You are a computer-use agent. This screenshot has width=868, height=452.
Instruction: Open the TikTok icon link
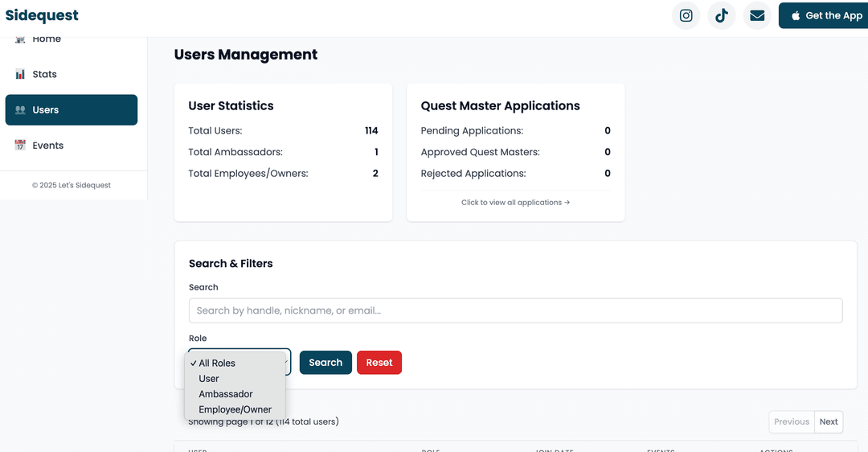pyautogui.click(x=721, y=16)
